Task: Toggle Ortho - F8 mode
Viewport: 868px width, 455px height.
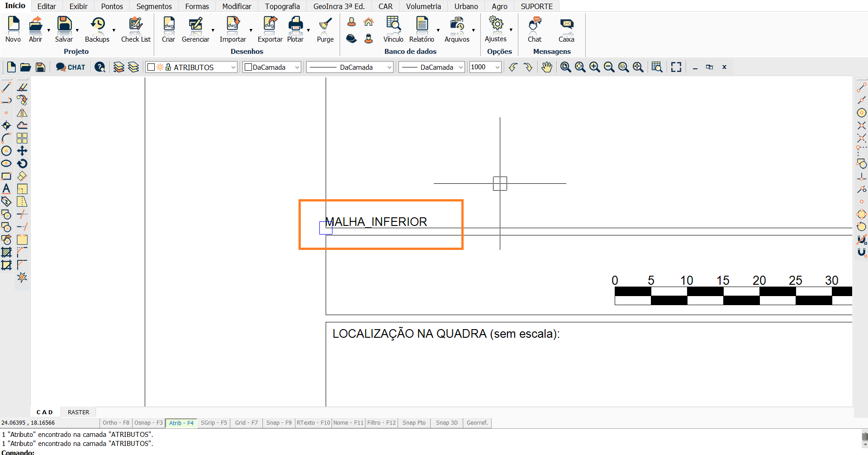Action: point(116,423)
